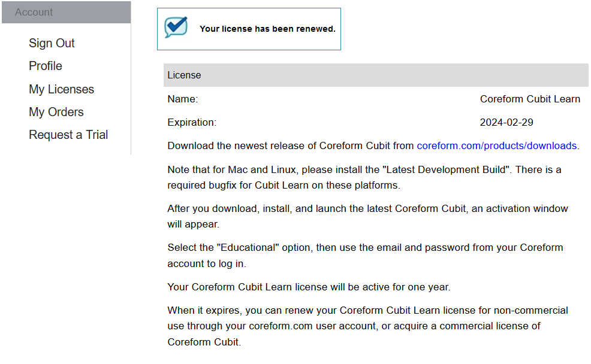Go to My Licenses
The height and width of the screenshot is (364, 591).
[61, 89]
